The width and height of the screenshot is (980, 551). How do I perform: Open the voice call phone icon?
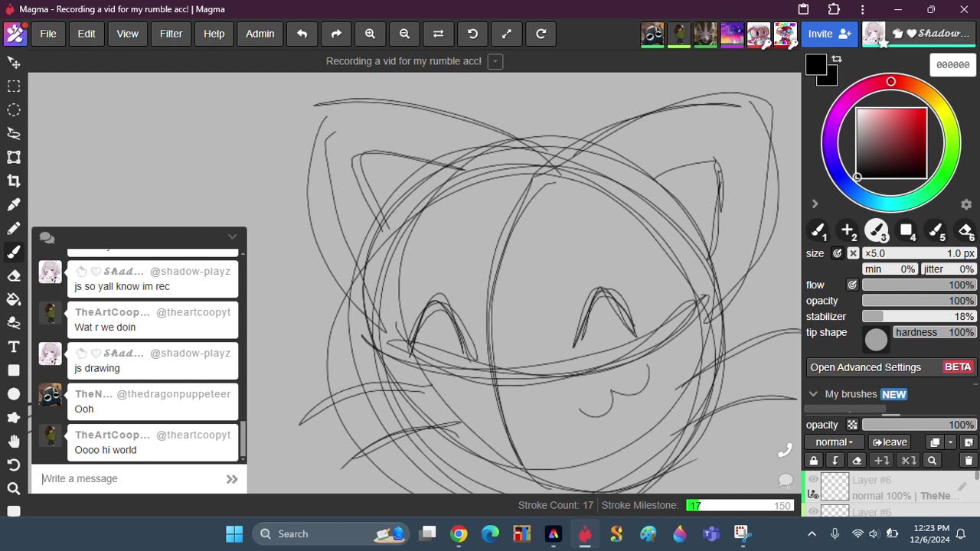785,451
